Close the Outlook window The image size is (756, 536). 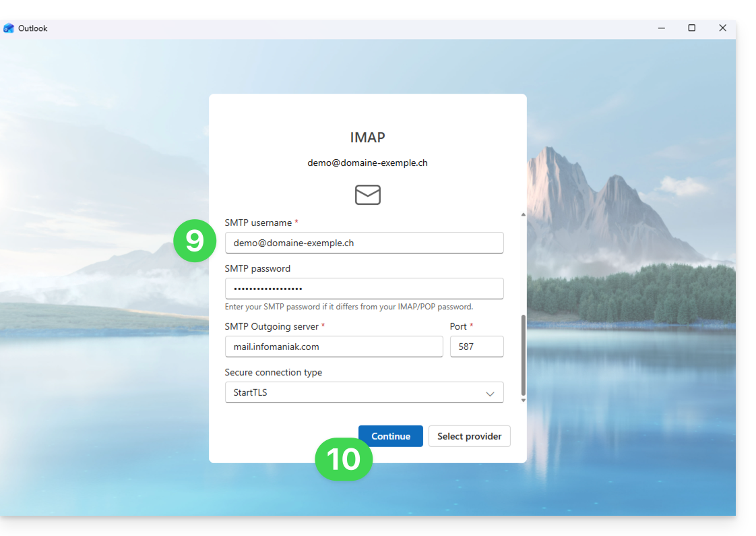point(722,28)
